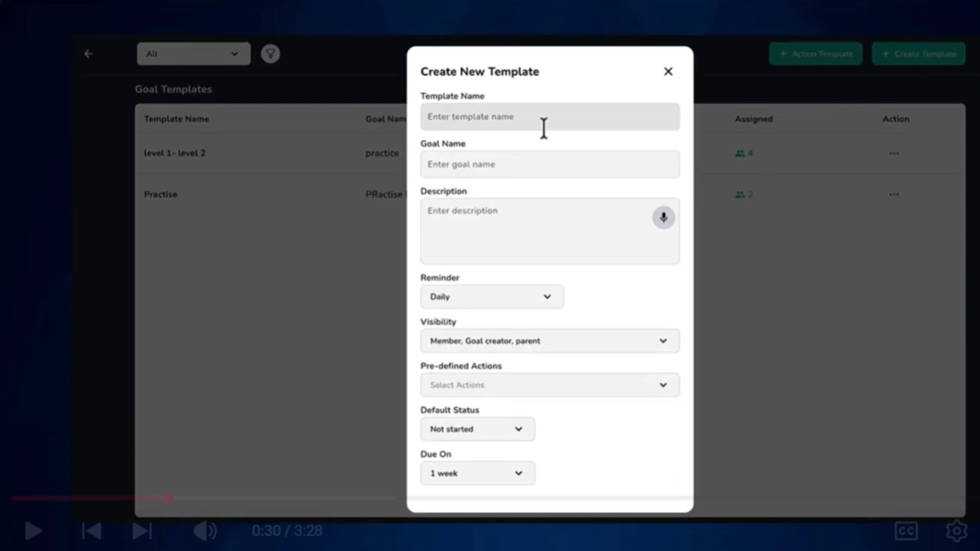Click the Template Name column header

coord(176,119)
